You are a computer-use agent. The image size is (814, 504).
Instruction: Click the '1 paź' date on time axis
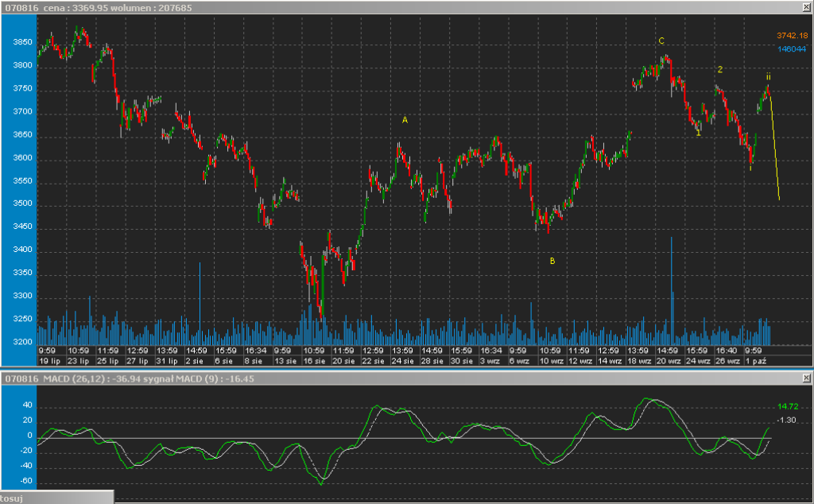pyautogui.click(x=756, y=361)
